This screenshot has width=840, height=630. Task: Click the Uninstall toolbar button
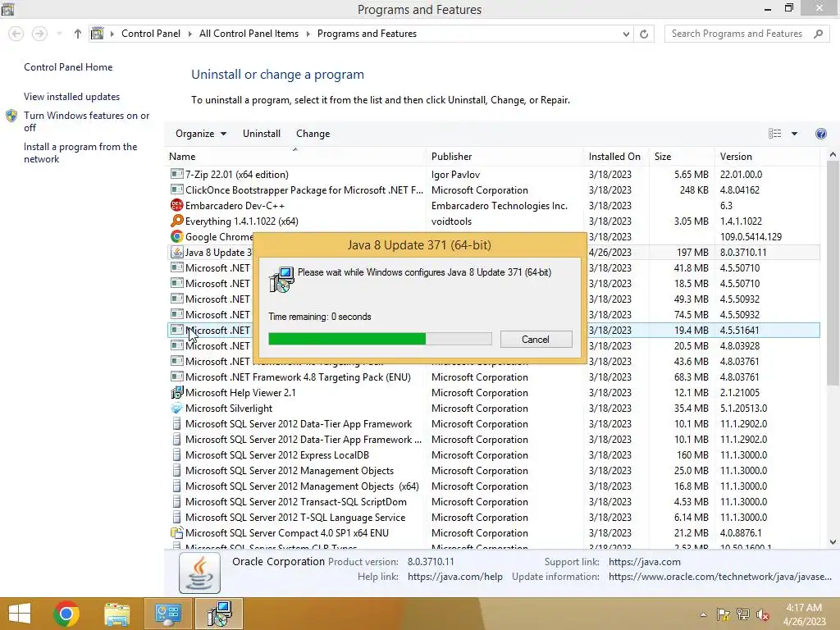coord(262,134)
